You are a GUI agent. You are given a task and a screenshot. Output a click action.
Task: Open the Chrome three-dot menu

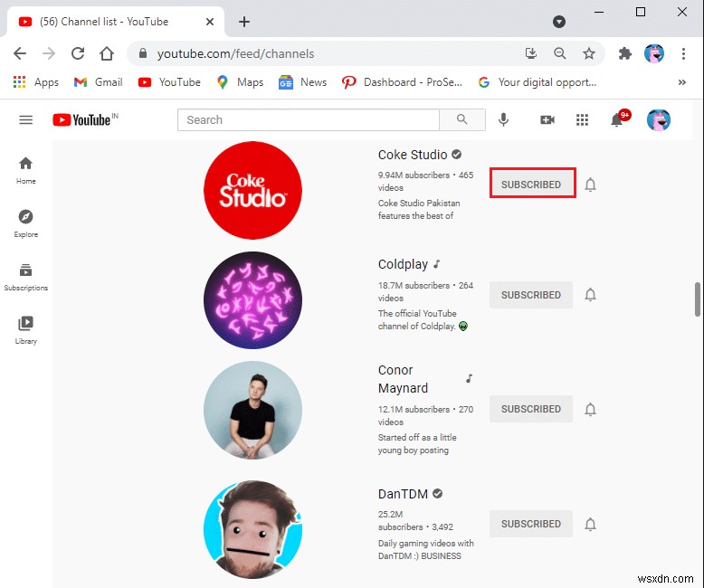pos(683,53)
